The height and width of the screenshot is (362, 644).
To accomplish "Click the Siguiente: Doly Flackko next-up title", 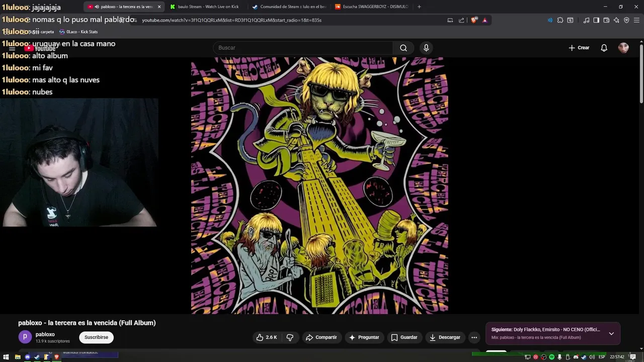I will click(x=545, y=330).
